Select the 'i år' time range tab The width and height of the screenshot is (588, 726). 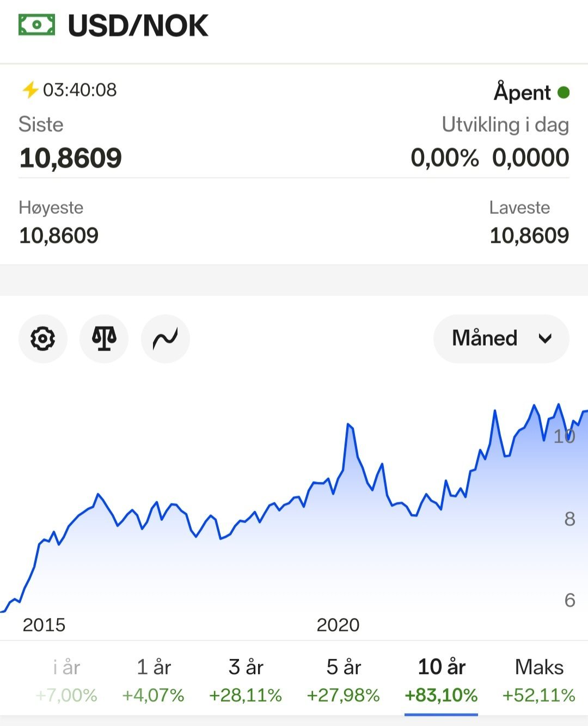pos(66,680)
